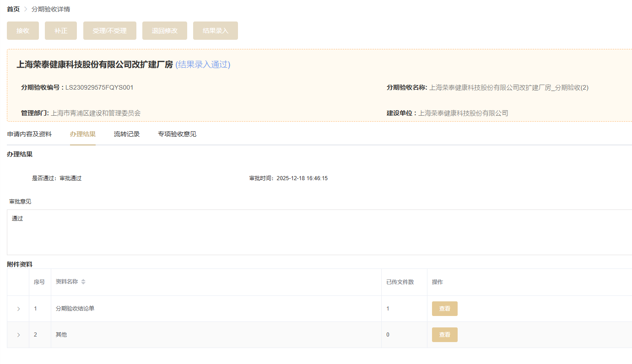Click the 分期验收结论单 name cell
Image resolution: width=632 pixels, height=364 pixels.
coord(75,309)
